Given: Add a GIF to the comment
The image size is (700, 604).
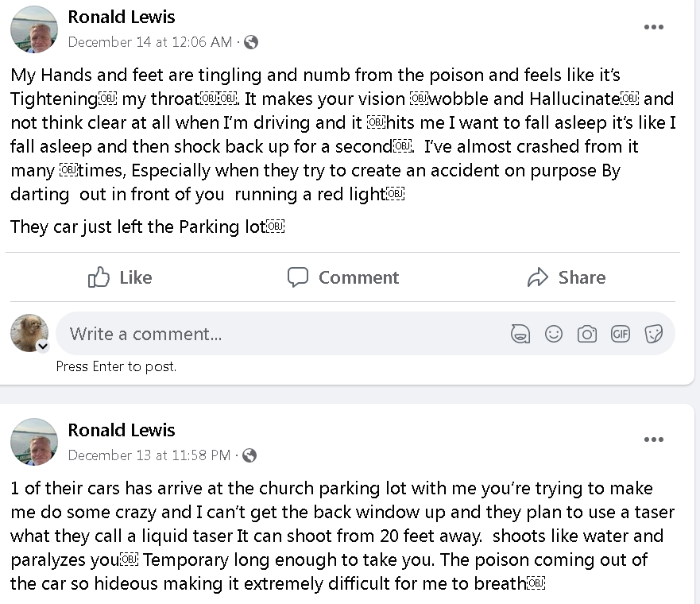Looking at the screenshot, I should click(621, 334).
